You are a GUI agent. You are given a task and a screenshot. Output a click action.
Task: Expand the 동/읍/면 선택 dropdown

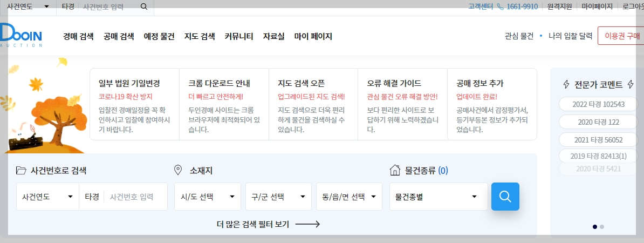click(x=349, y=197)
